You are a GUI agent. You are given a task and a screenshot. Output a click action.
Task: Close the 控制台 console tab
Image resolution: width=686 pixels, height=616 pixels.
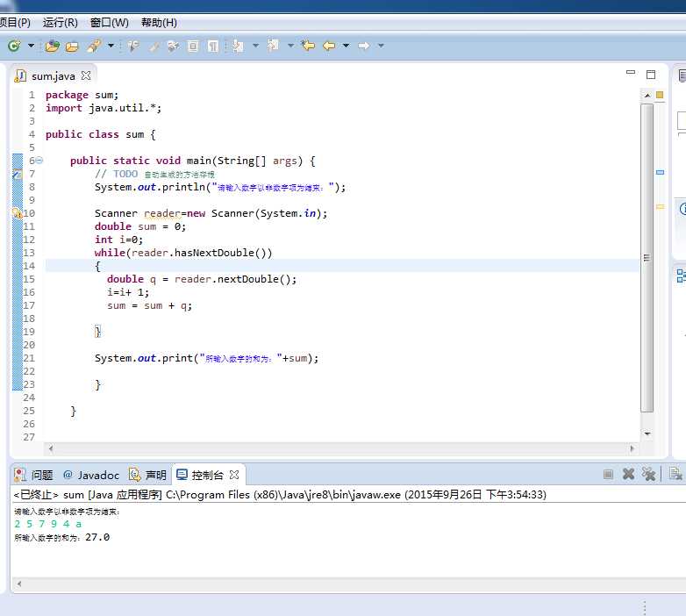pyautogui.click(x=234, y=474)
